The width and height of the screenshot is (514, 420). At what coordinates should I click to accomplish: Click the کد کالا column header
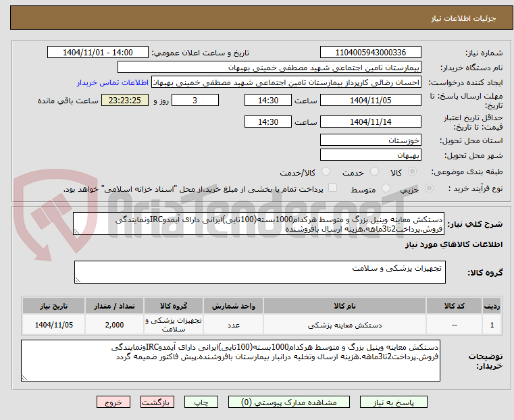tap(454, 306)
